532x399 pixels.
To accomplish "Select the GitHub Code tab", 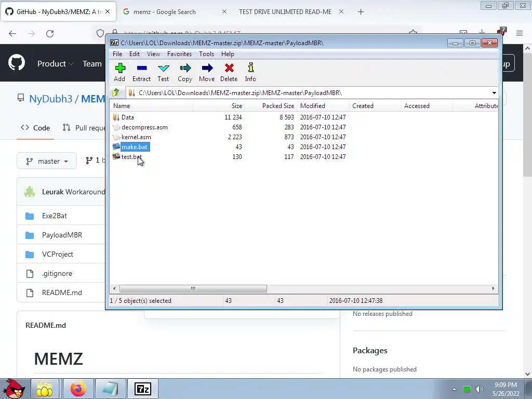I will (35, 128).
